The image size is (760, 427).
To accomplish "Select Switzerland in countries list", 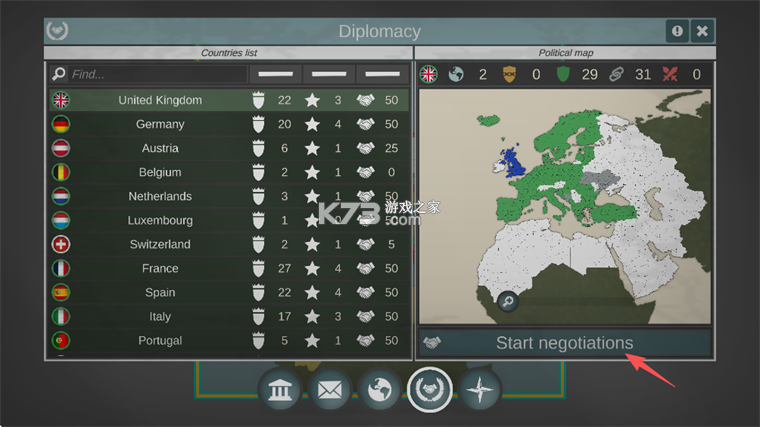I will click(x=229, y=244).
